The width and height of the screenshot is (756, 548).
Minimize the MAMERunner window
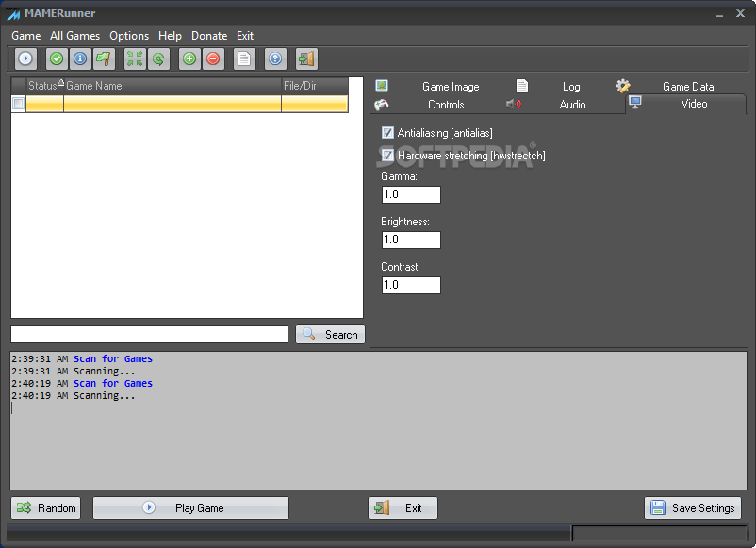coord(719,14)
